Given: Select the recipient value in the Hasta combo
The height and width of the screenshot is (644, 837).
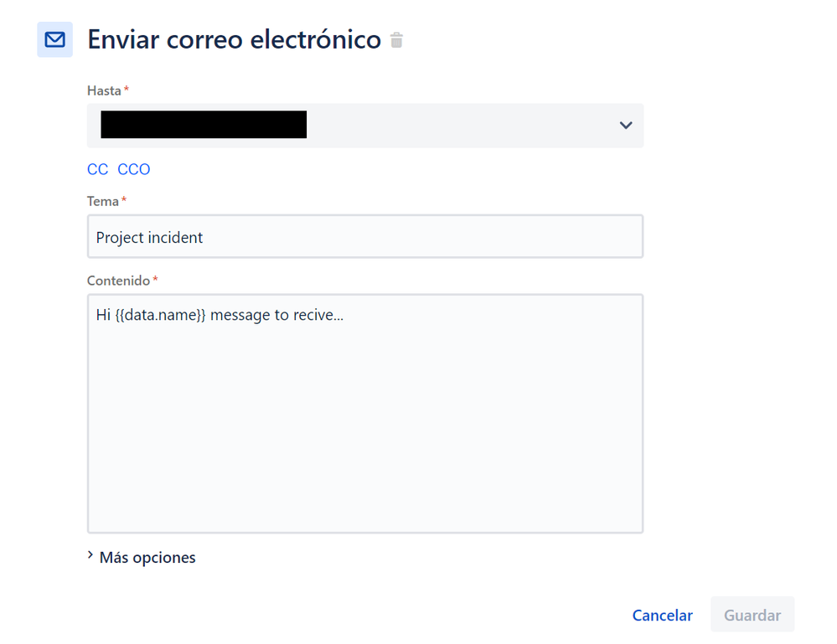Looking at the screenshot, I should point(205,125).
